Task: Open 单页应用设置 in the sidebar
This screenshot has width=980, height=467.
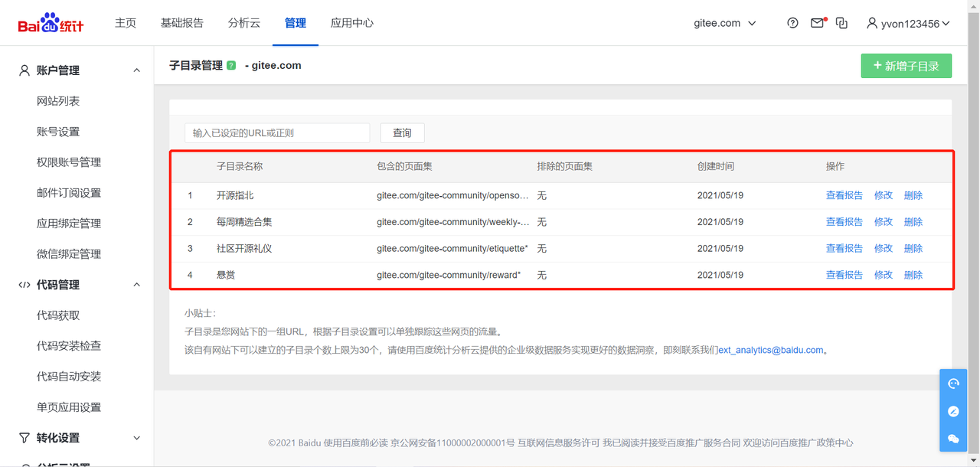Action: point(69,407)
